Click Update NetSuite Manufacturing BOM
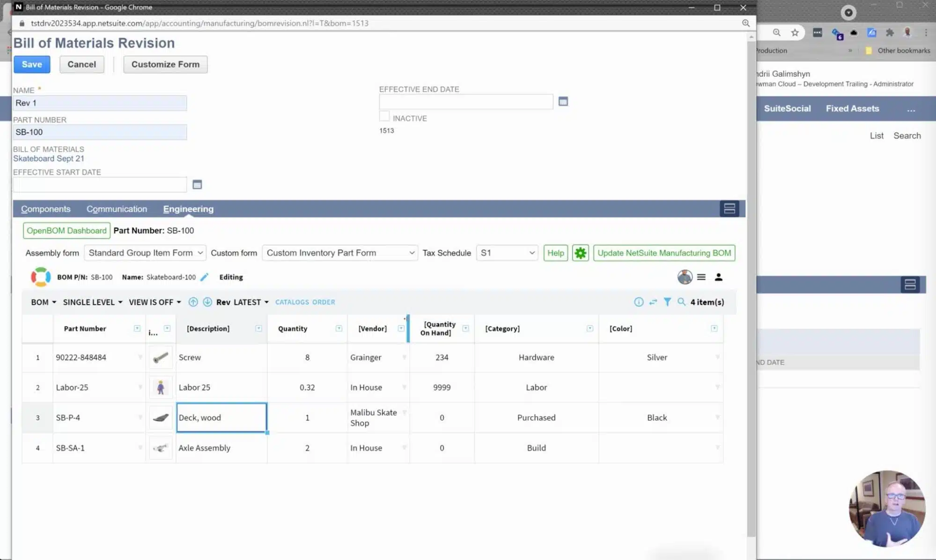Viewport: 936px width, 560px height. pos(664,253)
